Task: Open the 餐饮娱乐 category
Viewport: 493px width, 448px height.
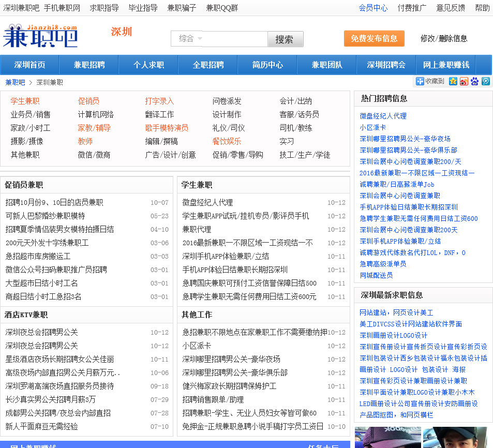Action: [227, 141]
